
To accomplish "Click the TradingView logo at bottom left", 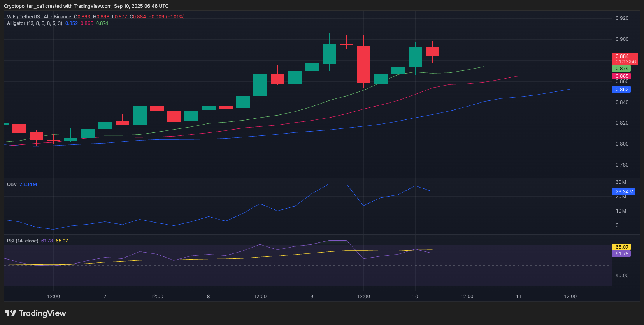I will pos(35,313).
